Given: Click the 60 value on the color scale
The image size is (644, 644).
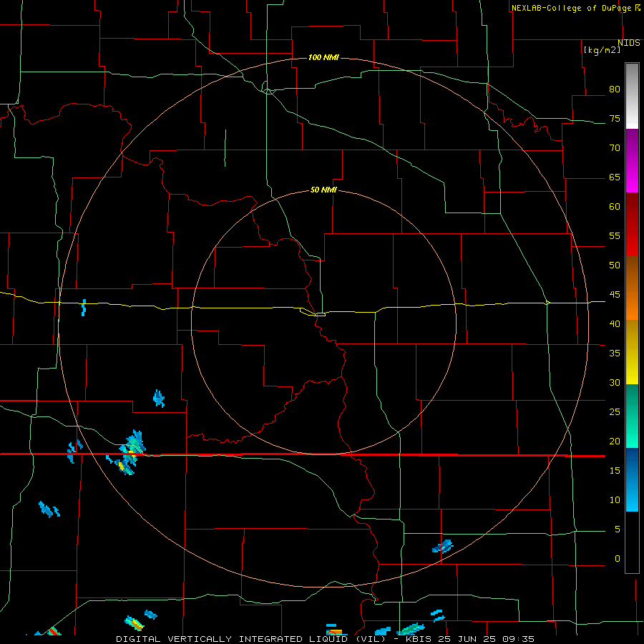Looking at the screenshot, I should [x=615, y=207].
